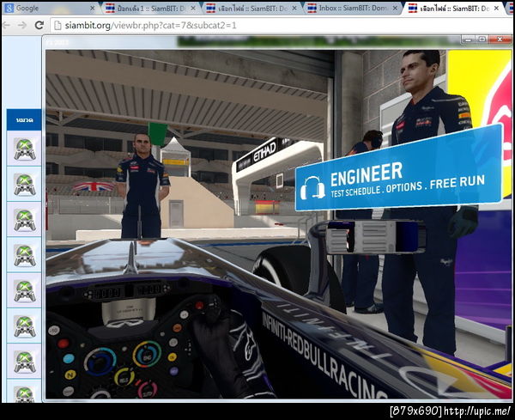Open the seventh Xbox controller category icon
The height and width of the screenshot is (420, 515).
(24, 362)
